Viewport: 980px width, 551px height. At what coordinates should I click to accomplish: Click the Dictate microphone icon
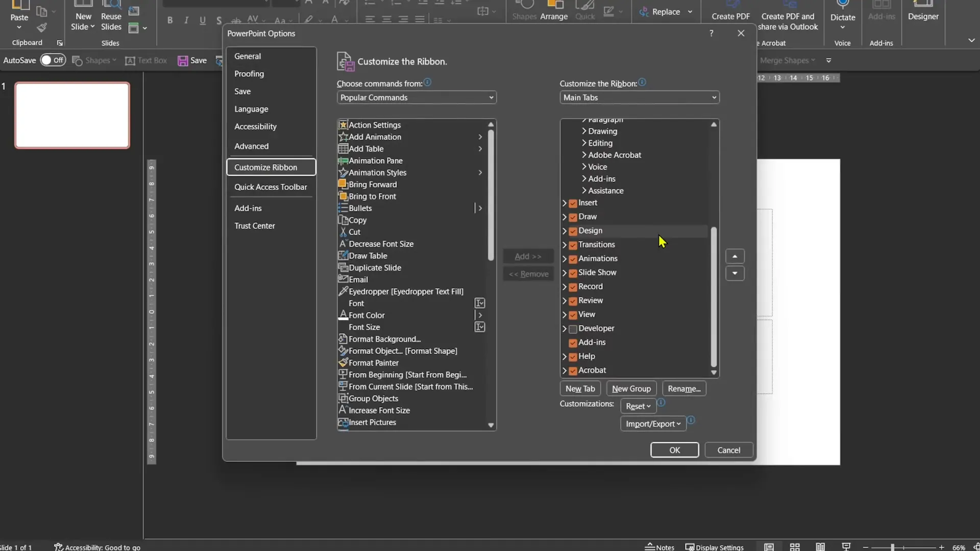click(843, 4)
